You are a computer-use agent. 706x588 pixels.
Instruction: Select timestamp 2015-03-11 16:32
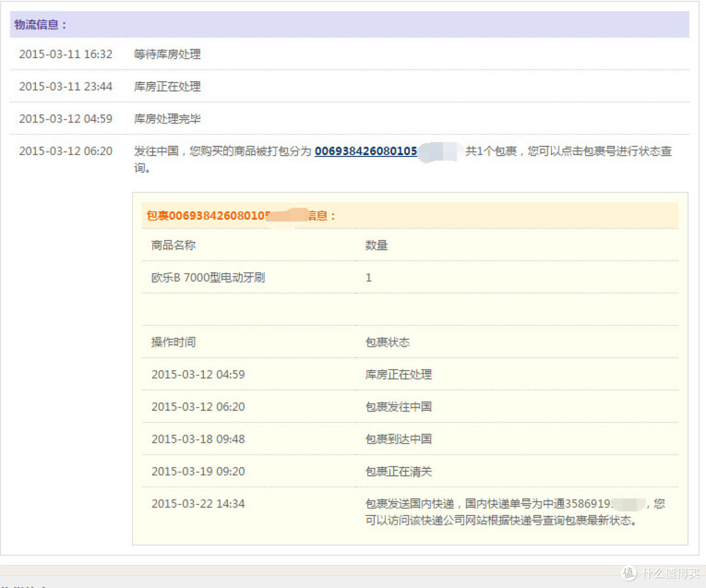coord(66,54)
